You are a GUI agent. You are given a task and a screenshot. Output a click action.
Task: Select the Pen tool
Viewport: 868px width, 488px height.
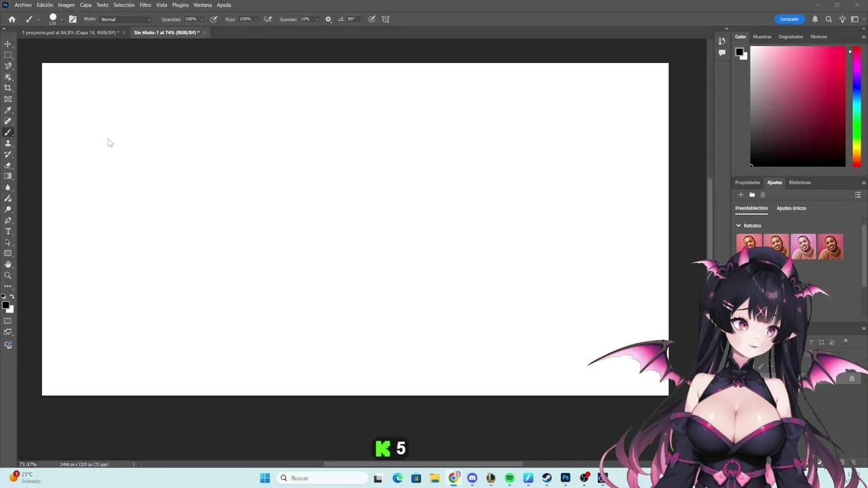click(8, 220)
